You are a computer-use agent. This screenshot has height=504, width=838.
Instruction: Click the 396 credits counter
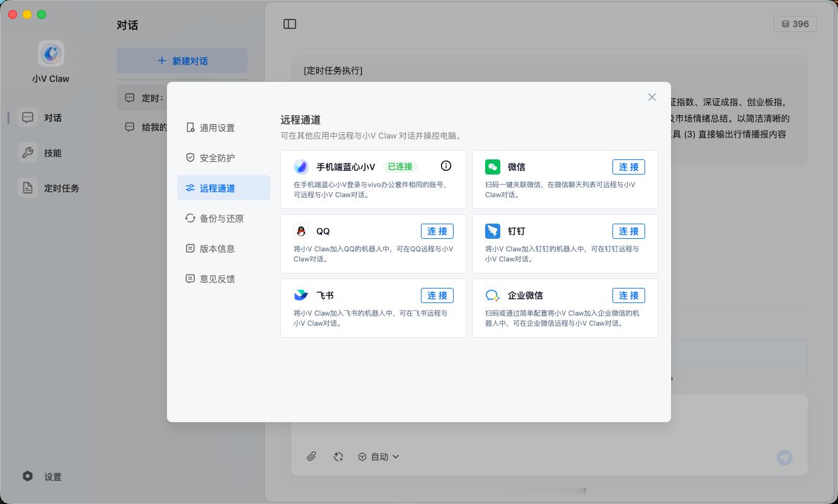(795, 24)
